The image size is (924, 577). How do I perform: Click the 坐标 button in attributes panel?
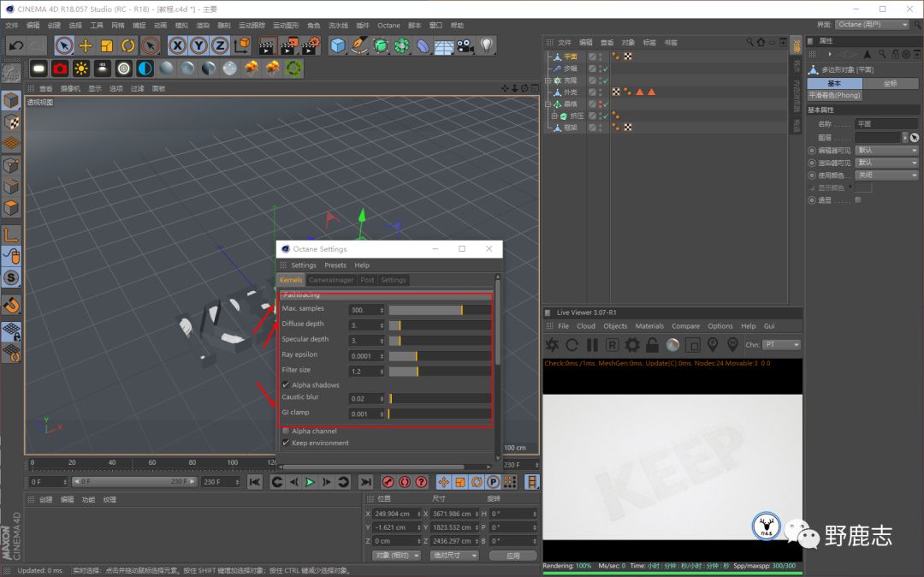click(x=890, y=84)
